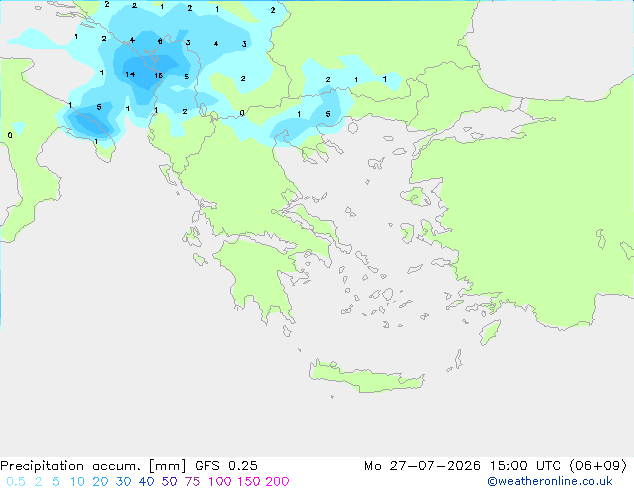Click the 10 mm legend value

77,482
